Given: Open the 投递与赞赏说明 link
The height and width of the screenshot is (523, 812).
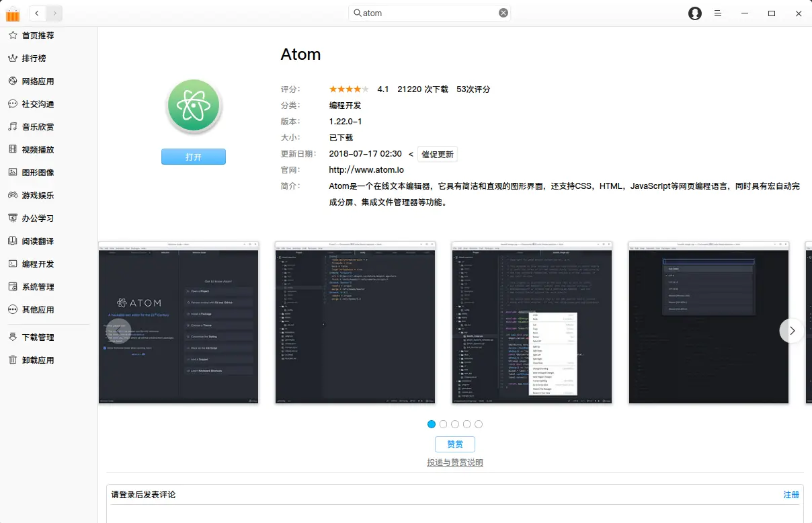Looking at the screenshot, I should click(x=455, y=462).
